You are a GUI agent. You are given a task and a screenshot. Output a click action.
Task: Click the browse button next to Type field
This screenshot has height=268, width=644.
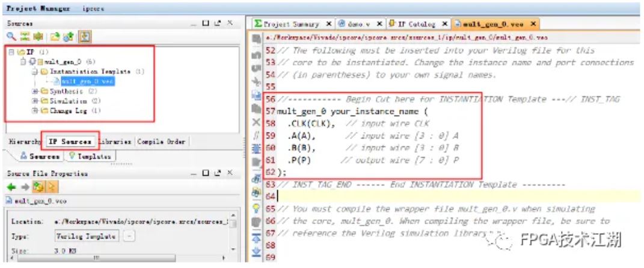pyautogui.click(x=129, y=236)
